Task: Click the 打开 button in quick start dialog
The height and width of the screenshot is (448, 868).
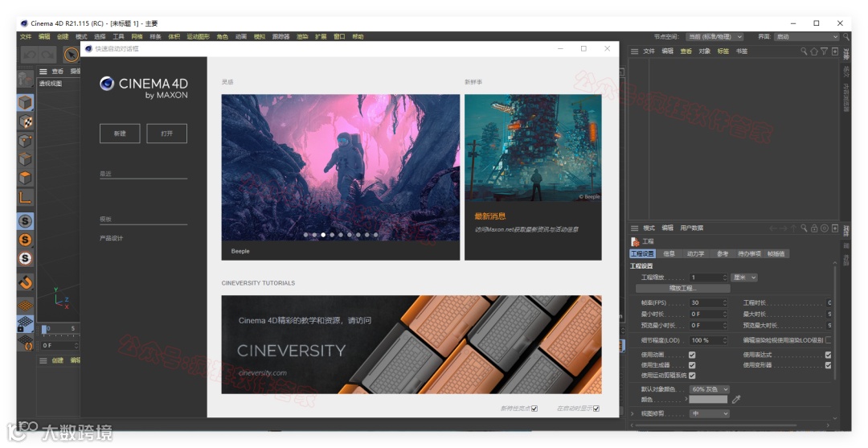Action: 166,134
